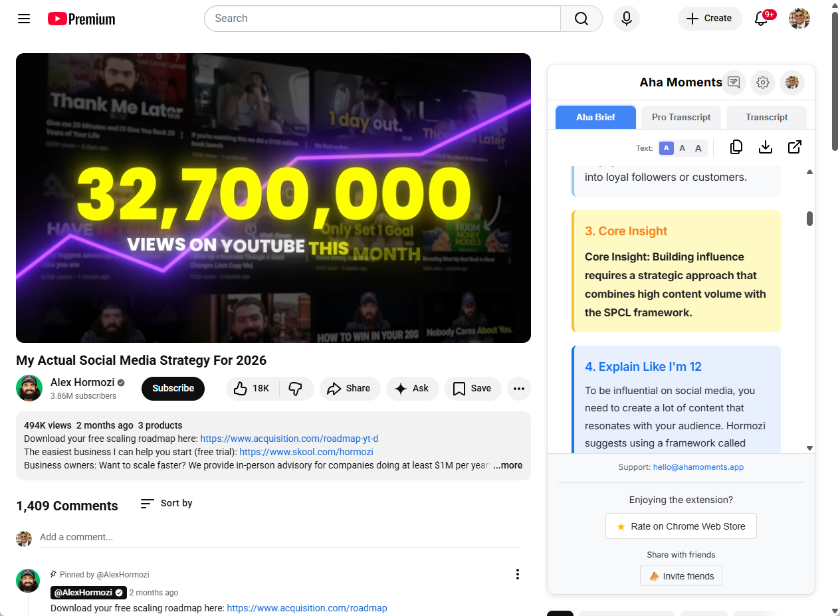The width and height of the screenshot is (840, 616).
Task: Copy the Aha Brief text
Action: tap(736, 148)
